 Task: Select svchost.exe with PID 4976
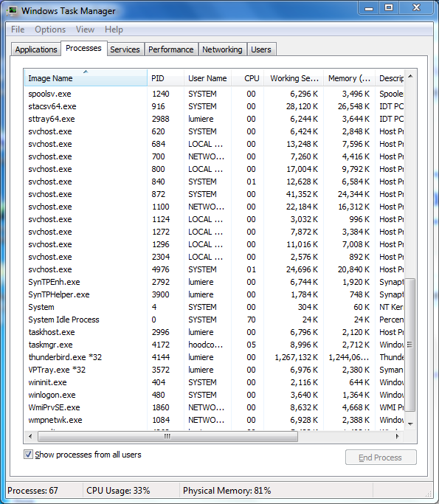[x=214, y=269]
